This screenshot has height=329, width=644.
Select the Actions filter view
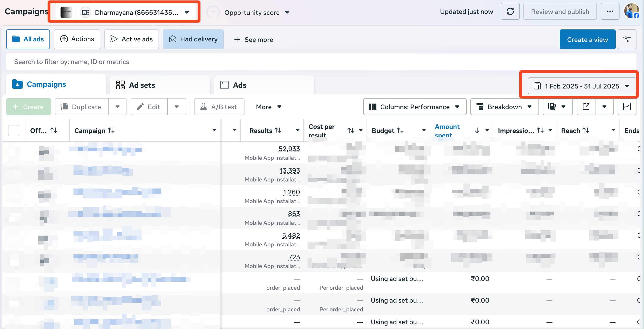tap(77, 39)
